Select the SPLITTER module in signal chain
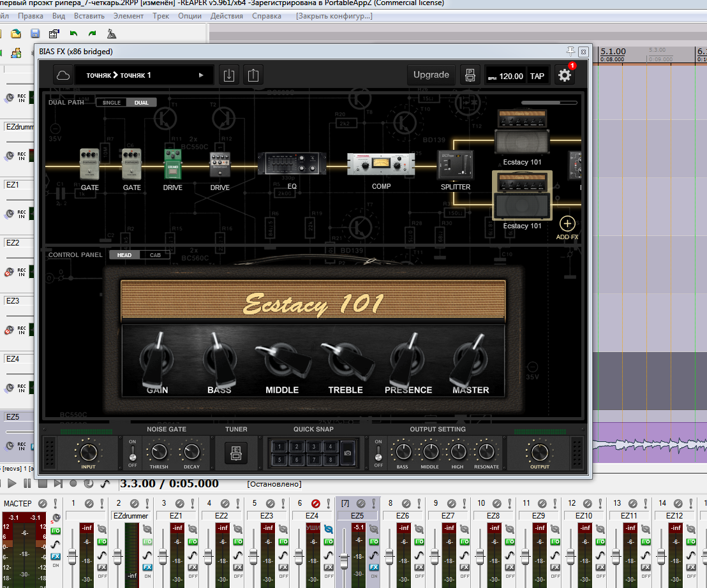The width and height of the screenshot is (707, 588). click(455, 165)
